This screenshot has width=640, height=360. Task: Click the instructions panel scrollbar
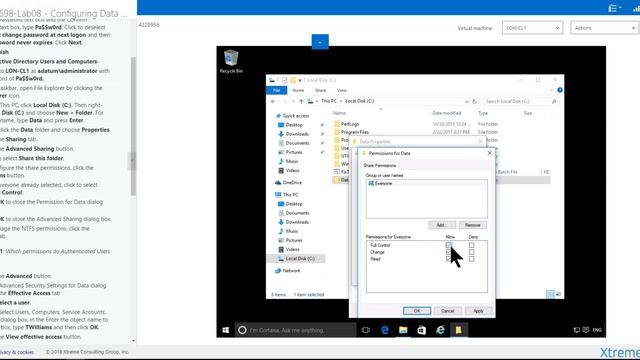133,127
